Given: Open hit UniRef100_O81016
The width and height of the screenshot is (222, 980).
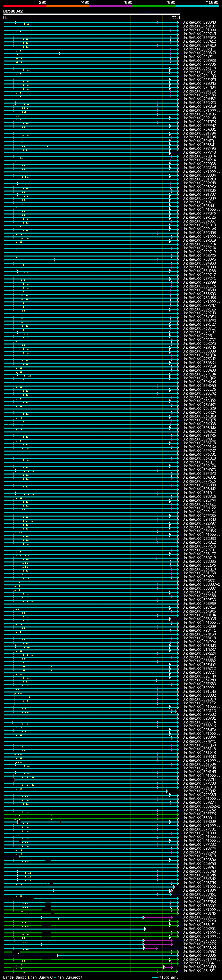Looking at the screenshot, I should (199, 753).
